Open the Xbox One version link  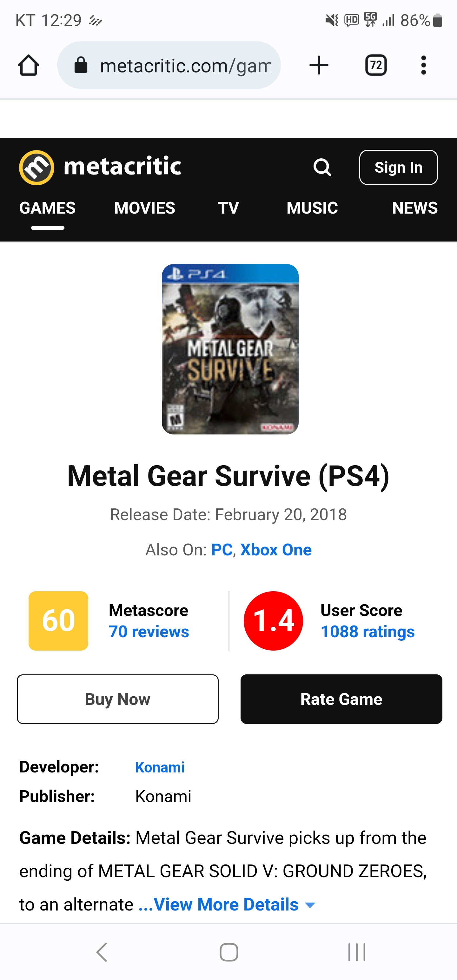click(276, 550)
